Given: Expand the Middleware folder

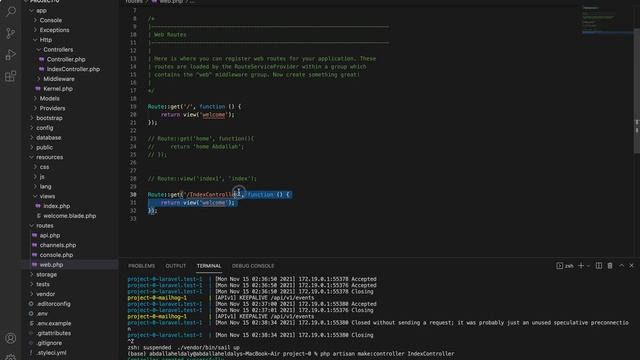Looking at the screenshot, I should tap(39, 79).
